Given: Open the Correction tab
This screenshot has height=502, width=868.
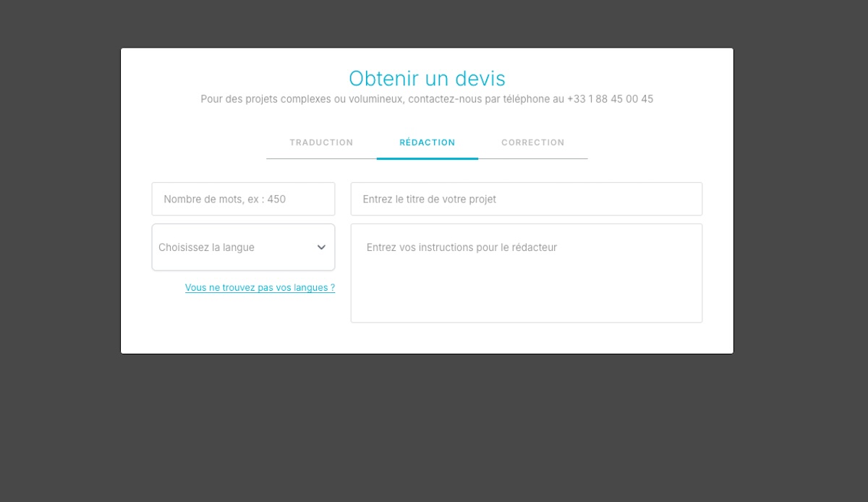Looking at the screenshot, I should point(533,142).
